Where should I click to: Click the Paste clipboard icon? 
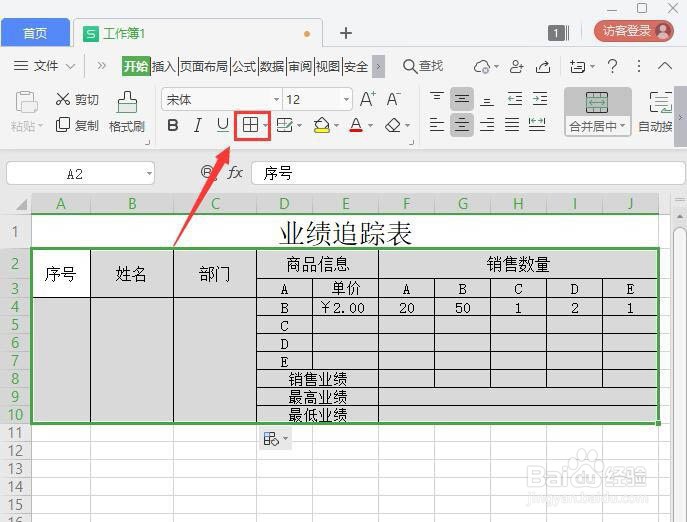point(26,103)
